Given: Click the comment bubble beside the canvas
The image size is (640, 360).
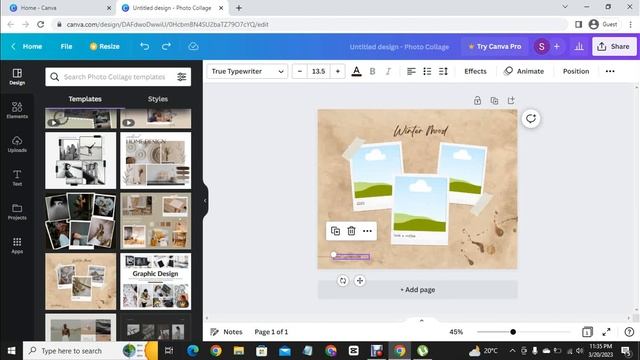Looking at the screenshot, I should point(531,119).
